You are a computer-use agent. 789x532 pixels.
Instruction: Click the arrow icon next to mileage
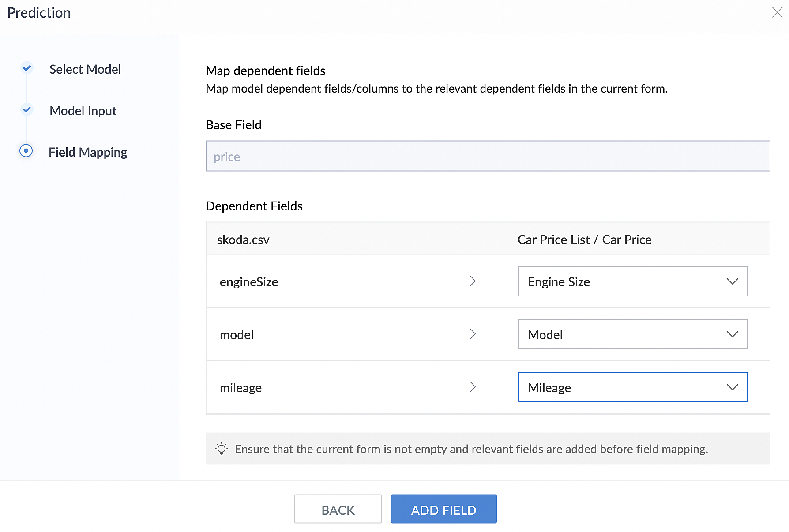(x=472, y=387)
